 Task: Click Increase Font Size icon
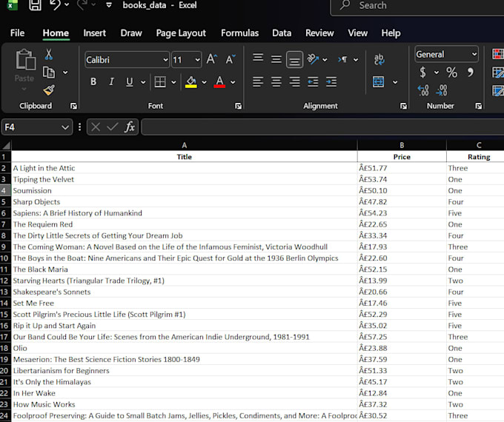[212, 59]
